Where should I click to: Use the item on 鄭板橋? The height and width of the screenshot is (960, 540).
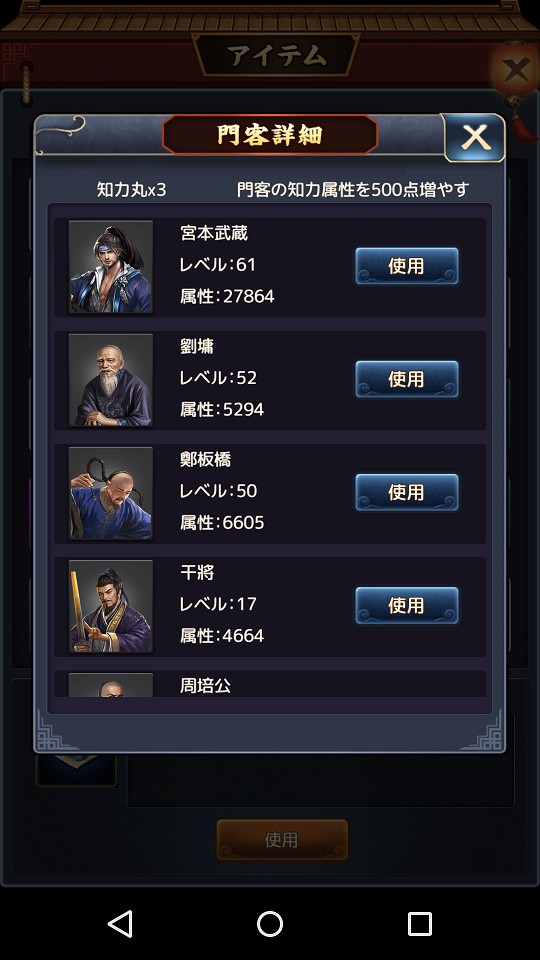pyautogui.click(x=407, y=492)
